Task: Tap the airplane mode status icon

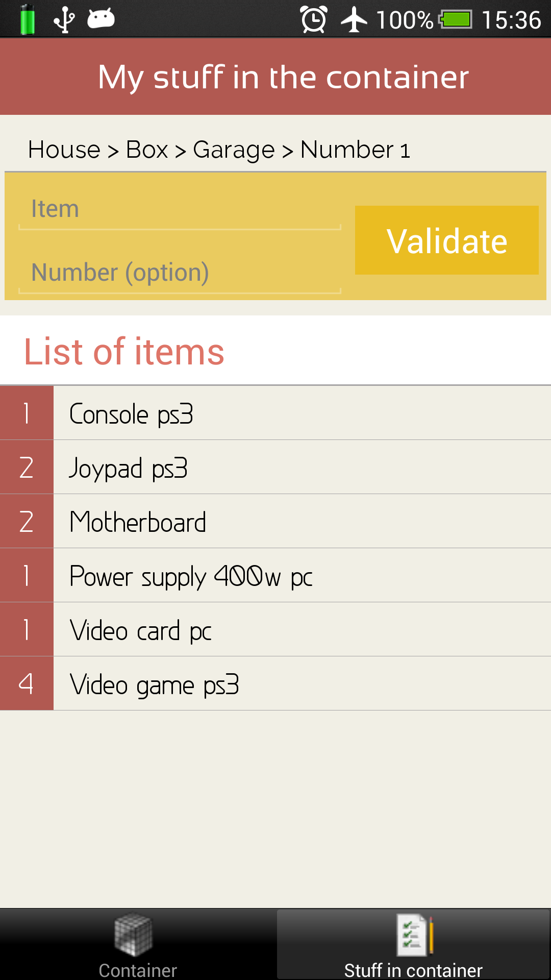Action: 354,20
